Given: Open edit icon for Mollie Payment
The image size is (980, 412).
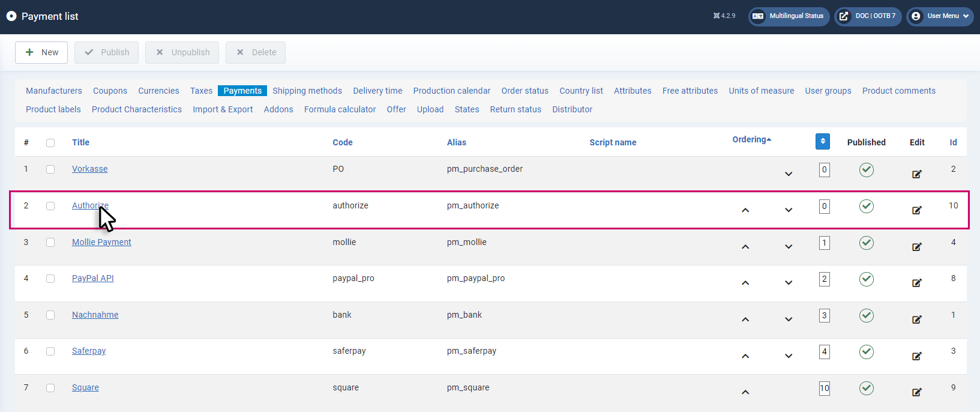Looking at the screenshot, I should [916, 247].
